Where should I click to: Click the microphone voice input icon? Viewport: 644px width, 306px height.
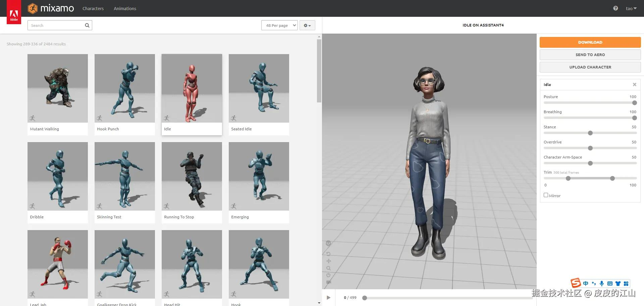pyautogui.click(x=602, y=283)
